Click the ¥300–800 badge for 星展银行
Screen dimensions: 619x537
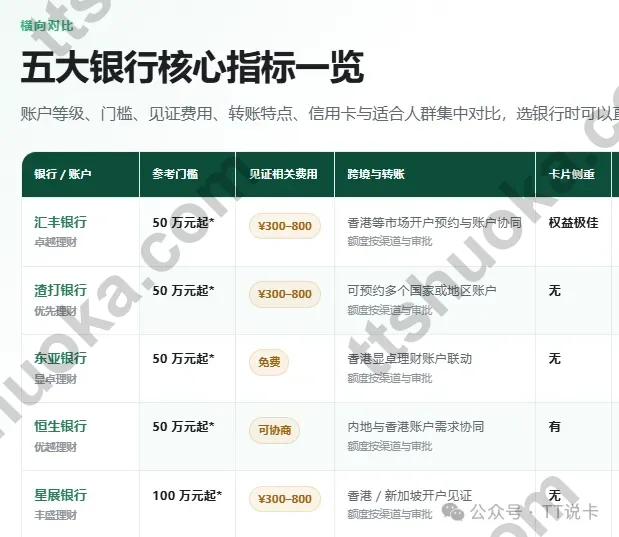click(285, 499)
